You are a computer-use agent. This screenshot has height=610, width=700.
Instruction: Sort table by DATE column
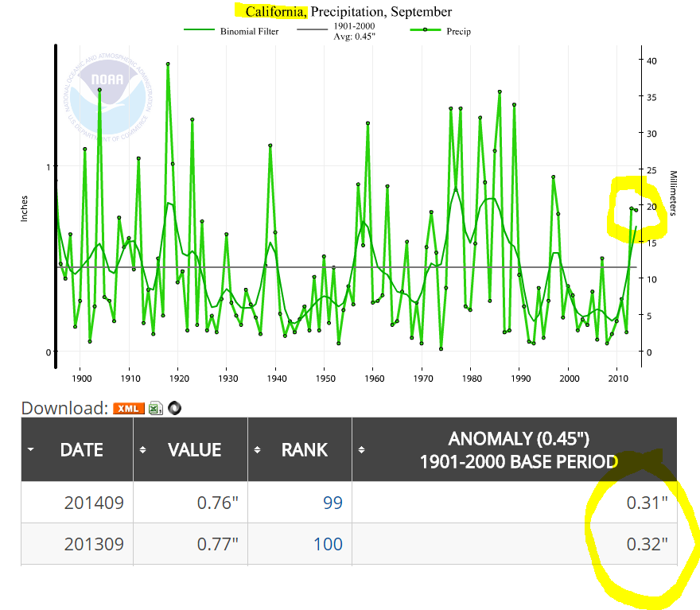(81, 449)
